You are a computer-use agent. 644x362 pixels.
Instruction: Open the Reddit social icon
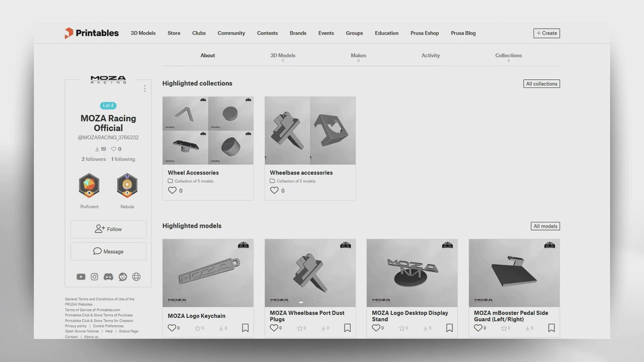click(123, 277)
